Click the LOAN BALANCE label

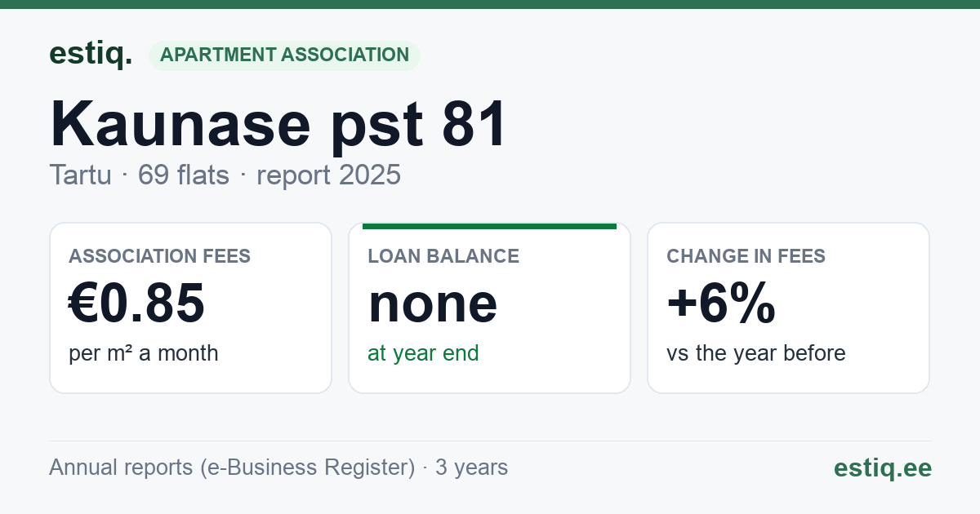[x=443, y=256]
